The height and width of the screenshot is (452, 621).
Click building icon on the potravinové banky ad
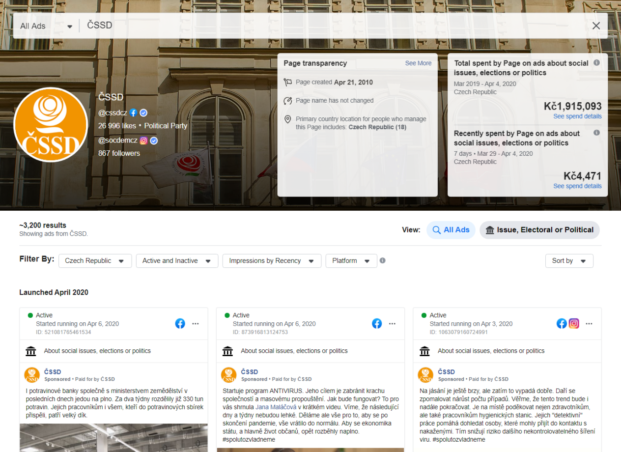(x=31, y=351)
